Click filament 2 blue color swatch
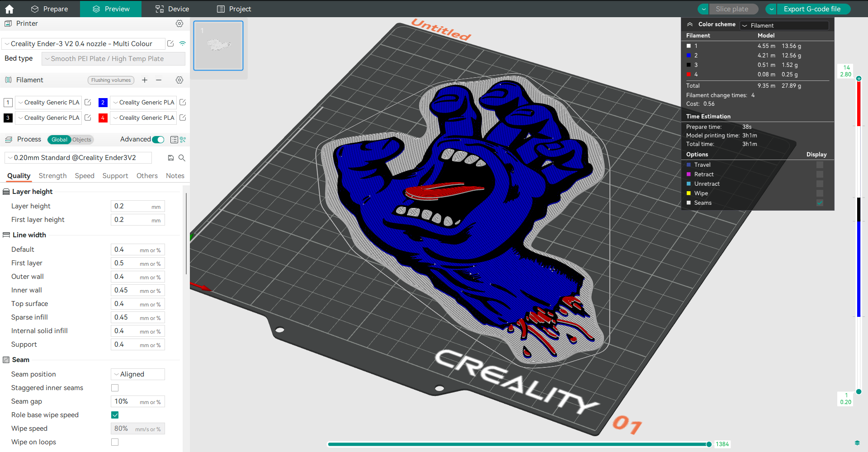 (103, 103)
